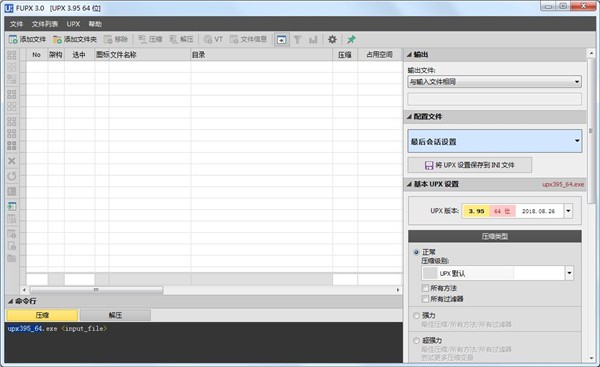Click the 占用空间 column header
The width and height of the screenshot is (600, 367).
click(380, 55)
